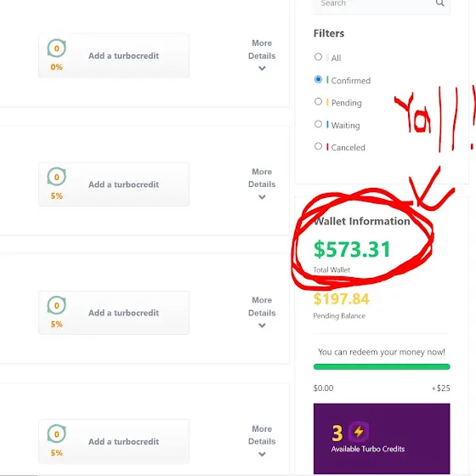Viewport: 476px width, 476px height.
Task: Click the redeem your money now text
Action: (x=382, y=352)
